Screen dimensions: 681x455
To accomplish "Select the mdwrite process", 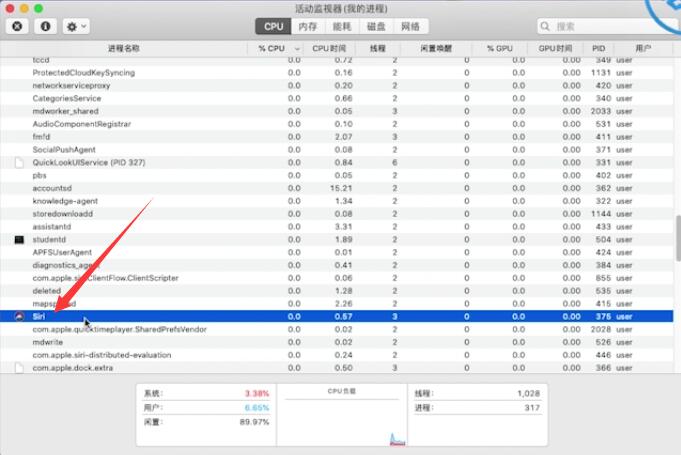I will [47, 342].
